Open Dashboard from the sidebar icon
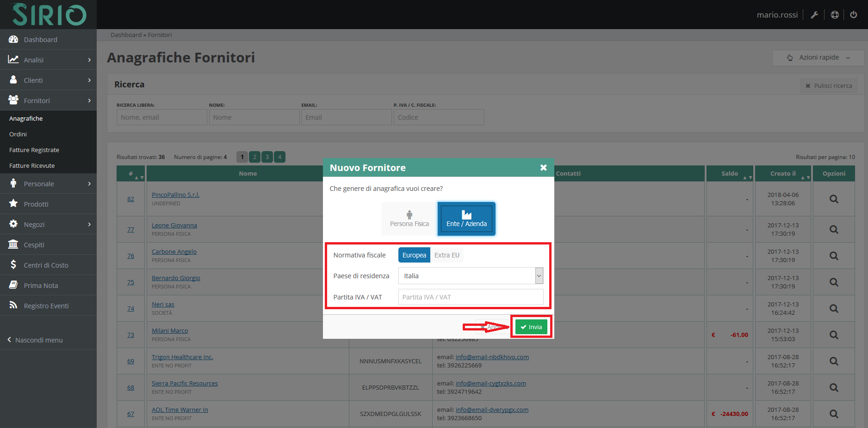 13,40
